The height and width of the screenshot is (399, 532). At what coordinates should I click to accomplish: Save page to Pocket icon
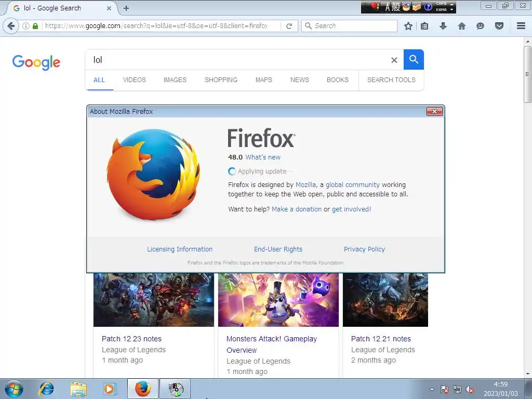click(499, 26)
